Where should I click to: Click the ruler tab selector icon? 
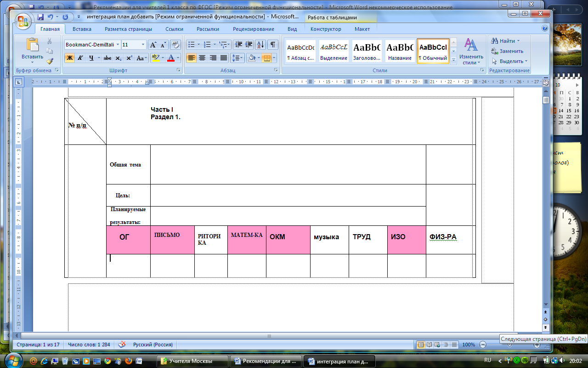click(19, 82)
